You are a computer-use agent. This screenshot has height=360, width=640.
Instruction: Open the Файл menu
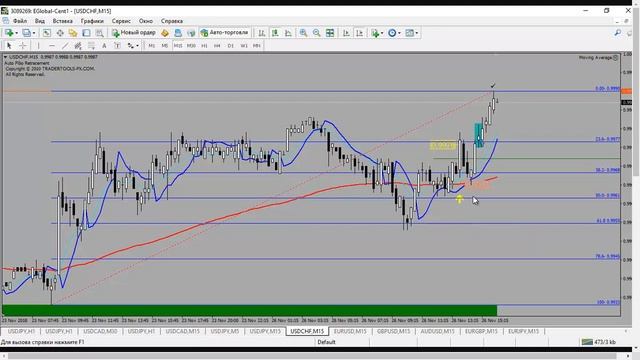20,21
